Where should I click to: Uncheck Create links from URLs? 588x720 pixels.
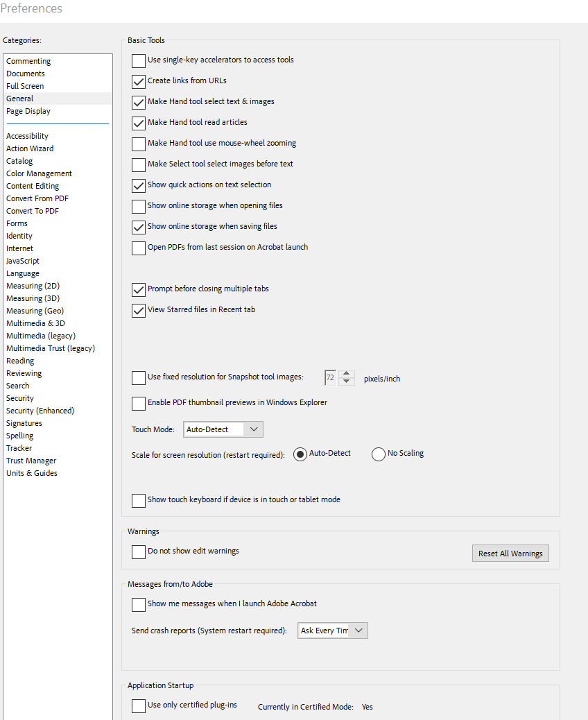point(138,81)
